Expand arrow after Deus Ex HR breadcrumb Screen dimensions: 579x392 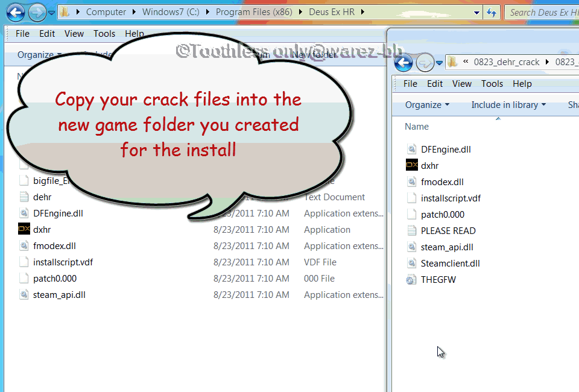(x=362, y=12)
